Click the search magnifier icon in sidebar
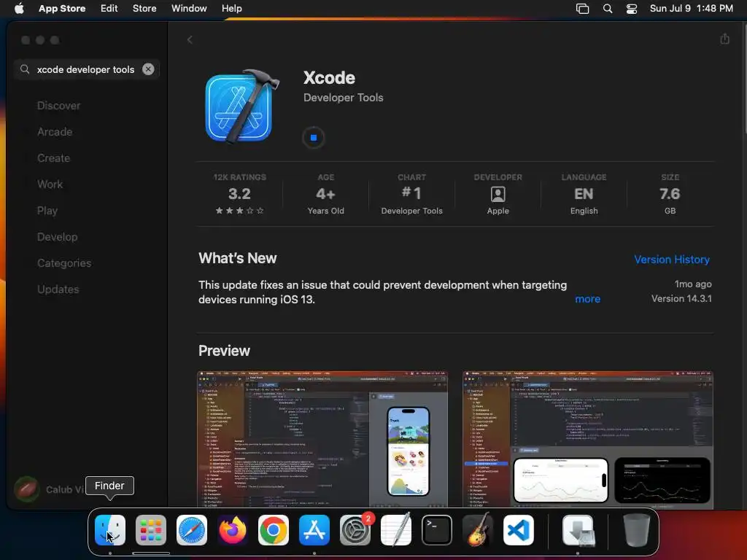 [x=25, y=69]
